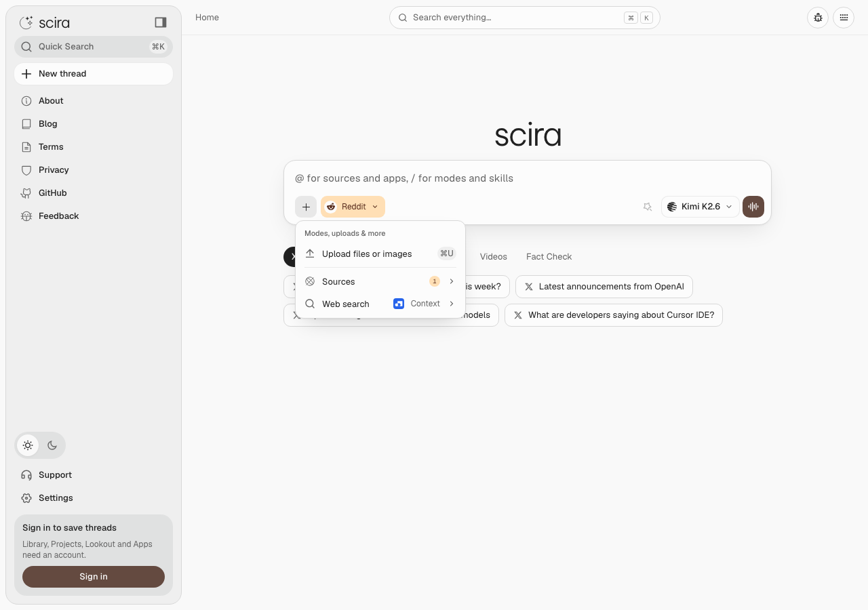The image size is (868, 610).
Task: Focus the prompt box for sources and apps
Action: (x=528, y=178)
